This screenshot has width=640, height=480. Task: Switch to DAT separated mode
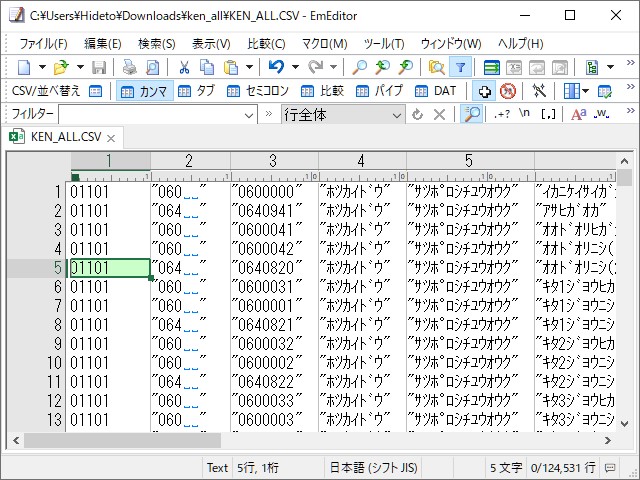(x=435, y=91)
